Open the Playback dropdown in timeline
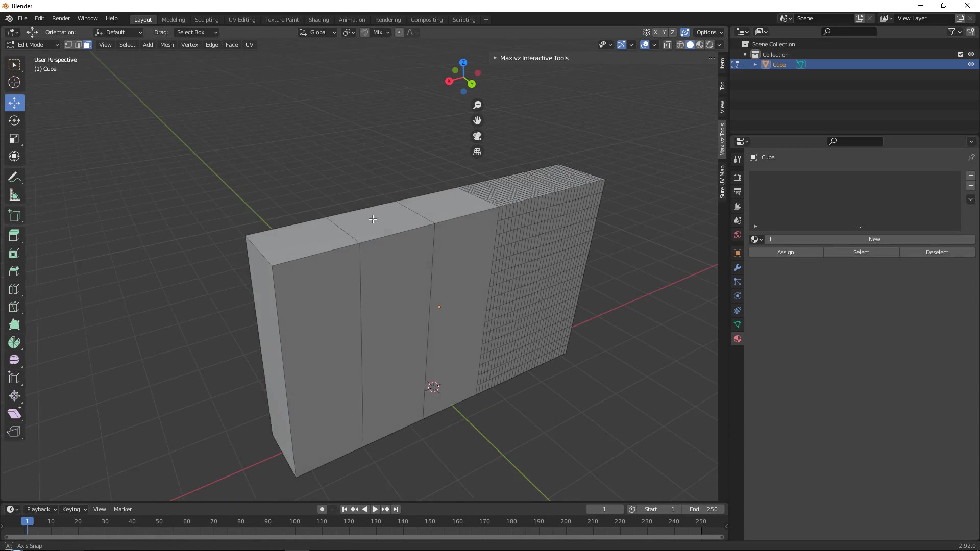Image resolution: width=980 pixels, height=551 pixels. point(41,509)
